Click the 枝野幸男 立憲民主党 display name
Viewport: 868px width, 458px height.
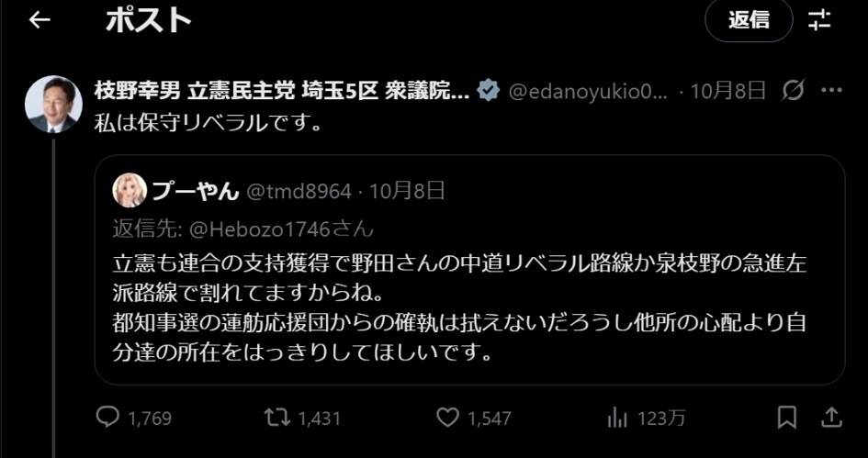tap(282, 91)
